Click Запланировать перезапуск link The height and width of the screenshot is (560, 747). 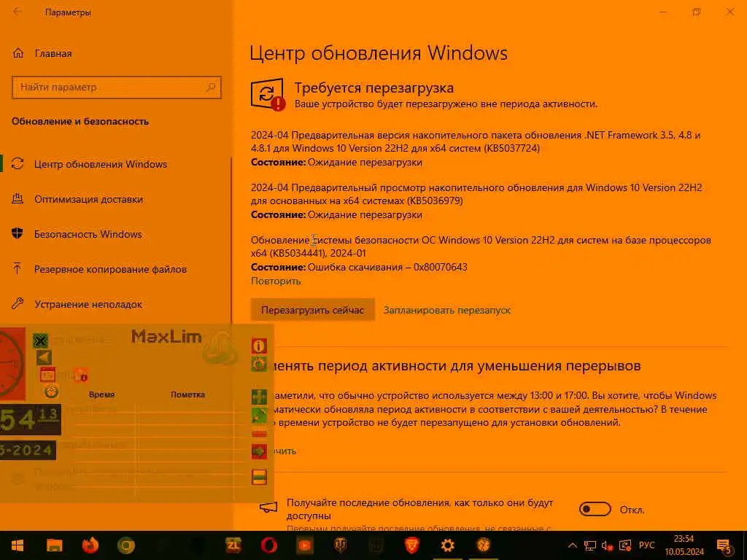click(447, 311)
